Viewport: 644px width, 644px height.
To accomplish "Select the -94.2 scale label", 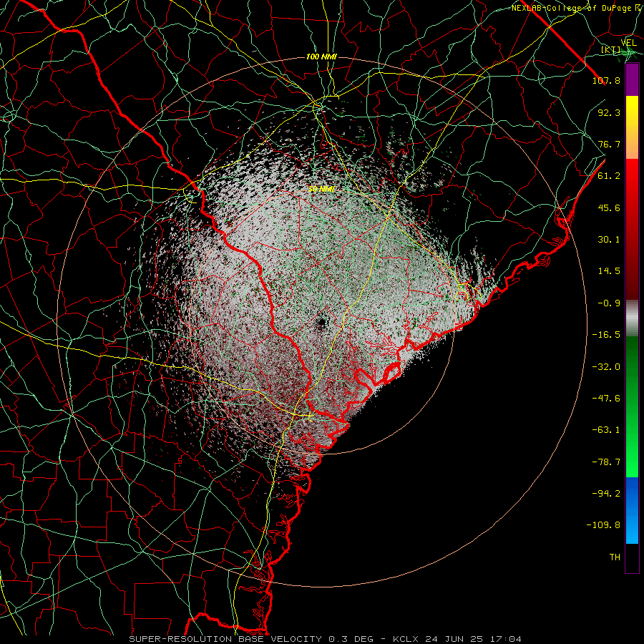I will pos(606,494).
